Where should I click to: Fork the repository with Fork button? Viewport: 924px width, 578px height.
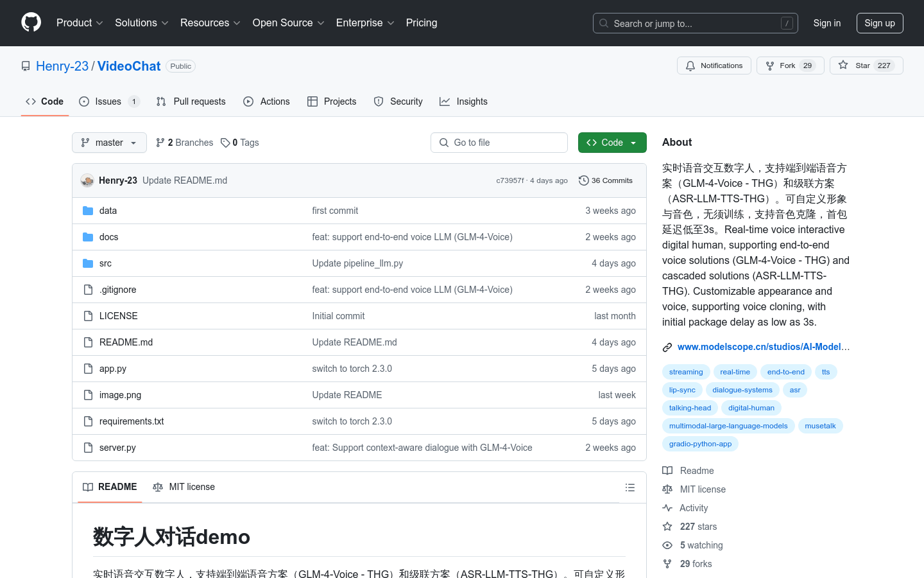point(790,66)
